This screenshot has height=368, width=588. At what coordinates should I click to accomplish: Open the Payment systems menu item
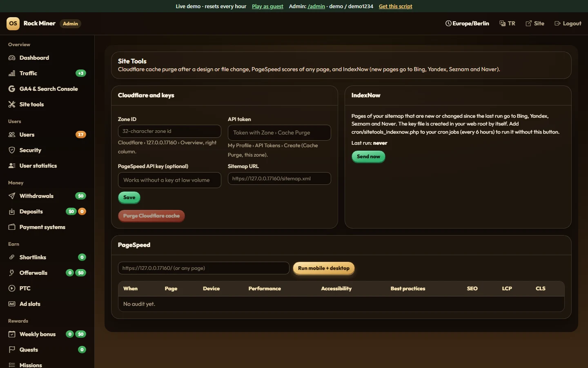(47, 227)
